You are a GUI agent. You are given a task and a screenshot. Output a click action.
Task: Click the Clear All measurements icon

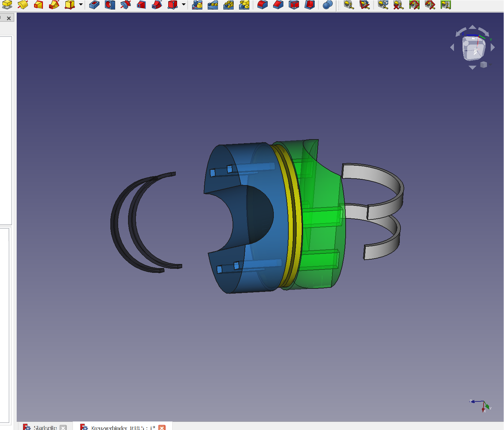398,5
